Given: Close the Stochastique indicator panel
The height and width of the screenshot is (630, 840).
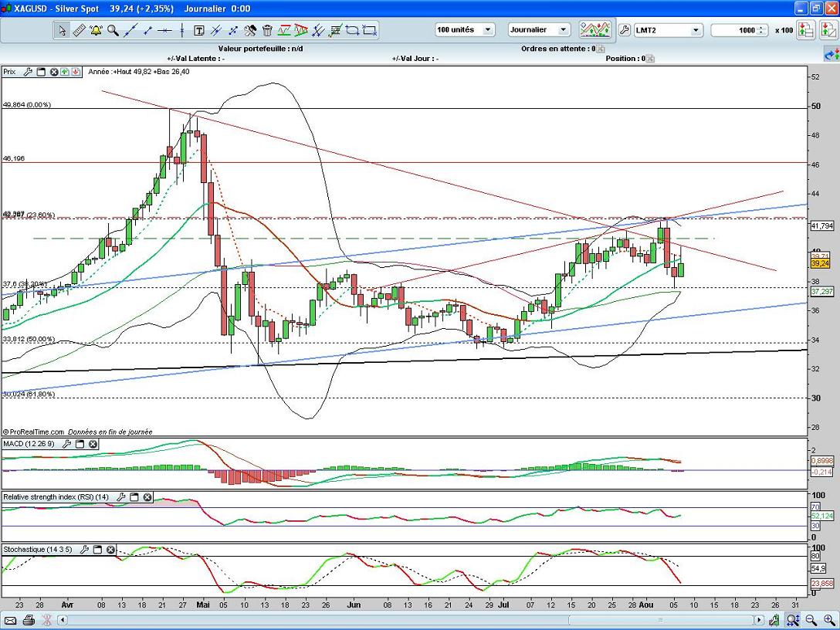Looking at the screenshot, I should [110, 550].
